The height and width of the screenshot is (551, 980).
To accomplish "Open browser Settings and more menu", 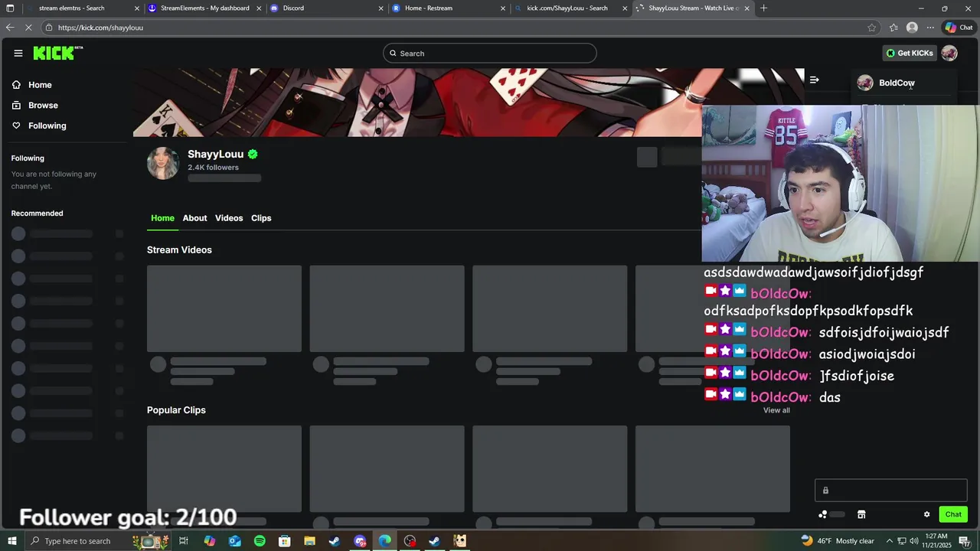I will click(930, 28).
